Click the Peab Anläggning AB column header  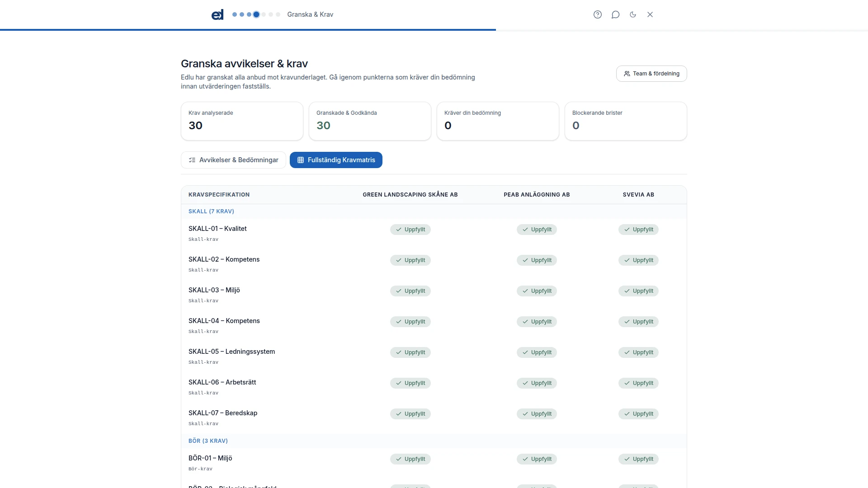click(x=537, y=195)
